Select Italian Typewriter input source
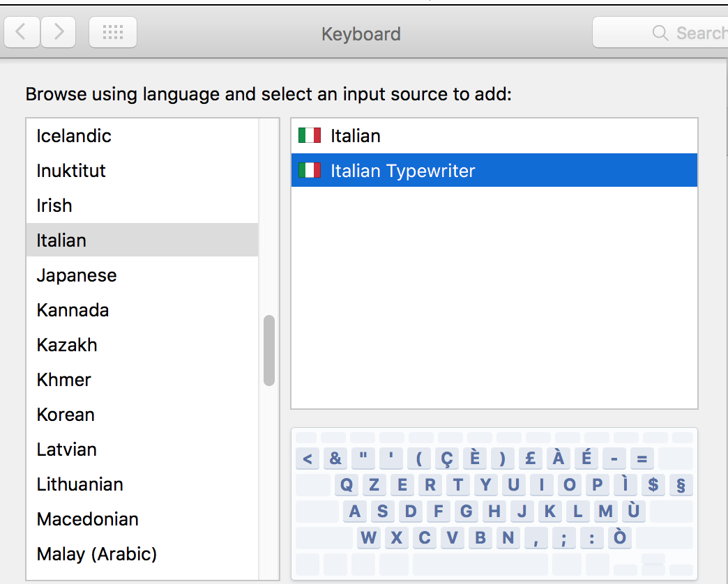Viewport: 728px width, 584px height. (402, 170)
